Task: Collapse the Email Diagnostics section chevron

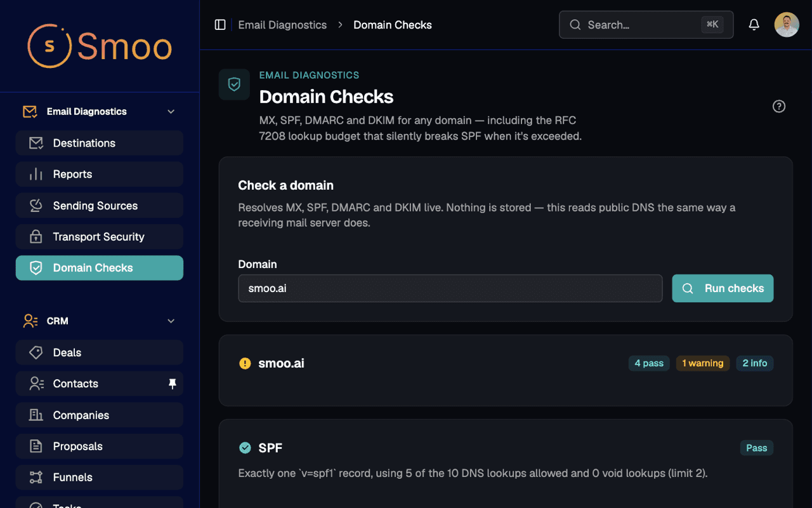Action: coord(171,111)
